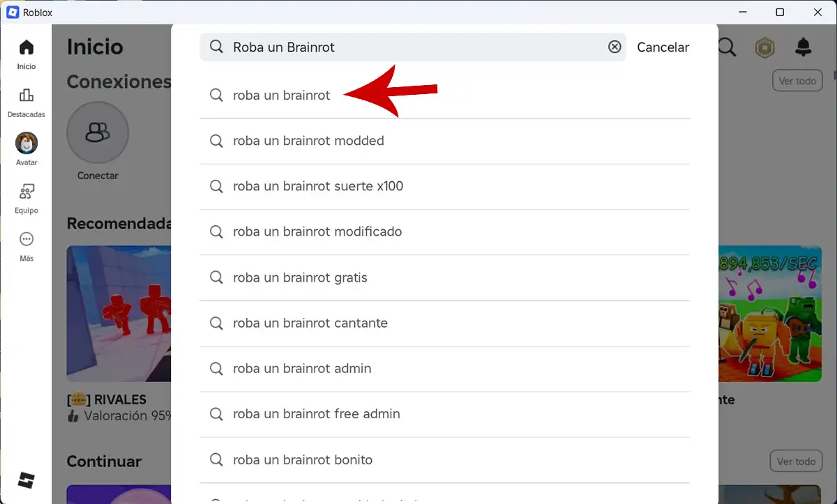837x504 pixels.
Task: Clear the search text with X icon
Action: 614,47
